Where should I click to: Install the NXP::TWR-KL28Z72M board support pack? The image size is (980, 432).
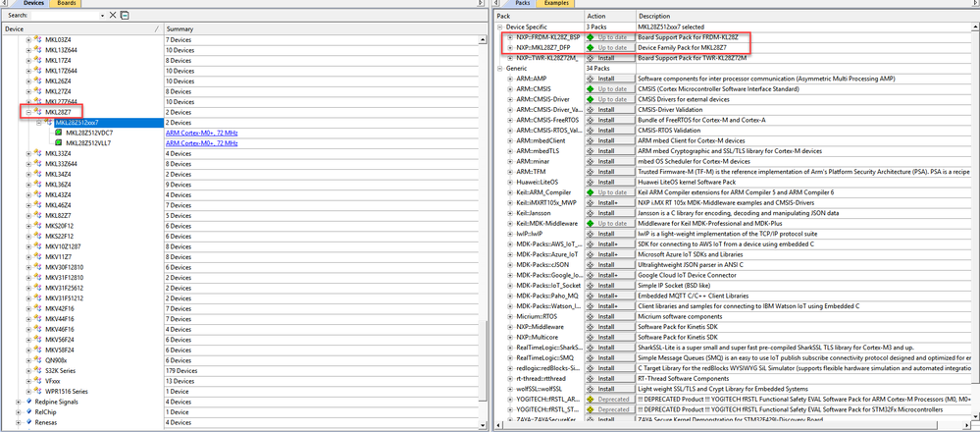click(x=609, y=58)
